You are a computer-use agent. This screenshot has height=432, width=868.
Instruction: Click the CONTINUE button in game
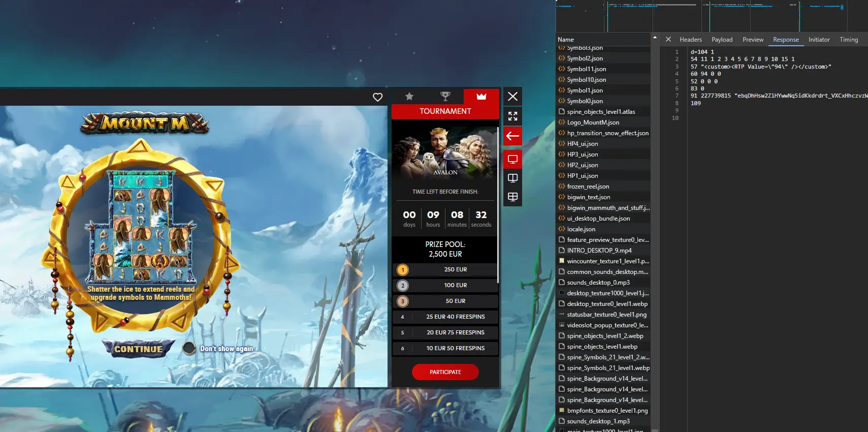point(139,349)
